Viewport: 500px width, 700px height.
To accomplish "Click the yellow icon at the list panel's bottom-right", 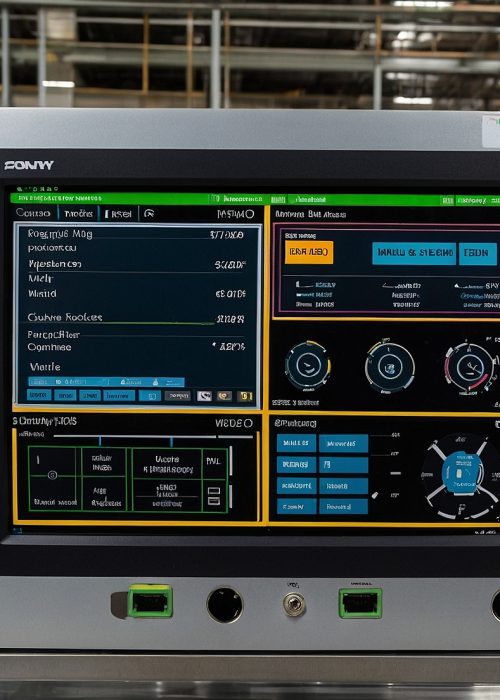I will pos(245,396).
